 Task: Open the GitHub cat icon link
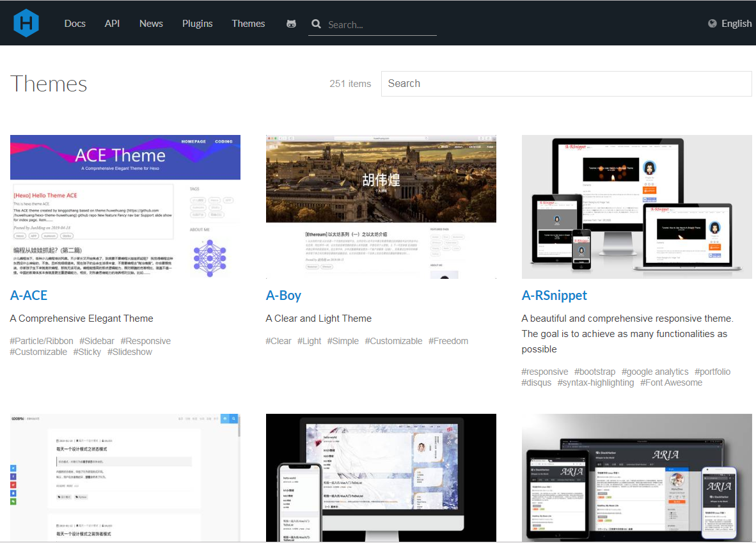tap(291, 24)
